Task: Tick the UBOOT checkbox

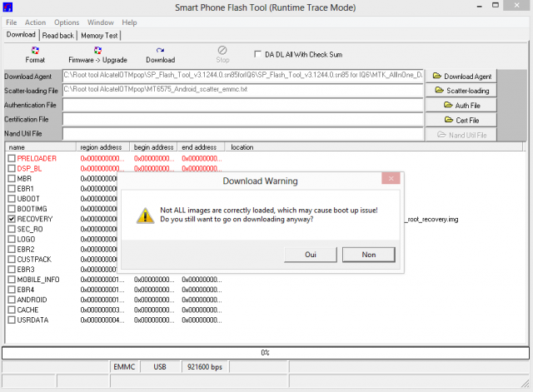Action: [12, 199]
